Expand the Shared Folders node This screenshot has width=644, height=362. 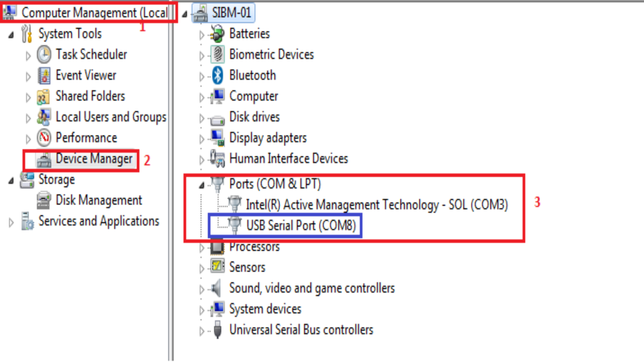[x=28, y=97]
